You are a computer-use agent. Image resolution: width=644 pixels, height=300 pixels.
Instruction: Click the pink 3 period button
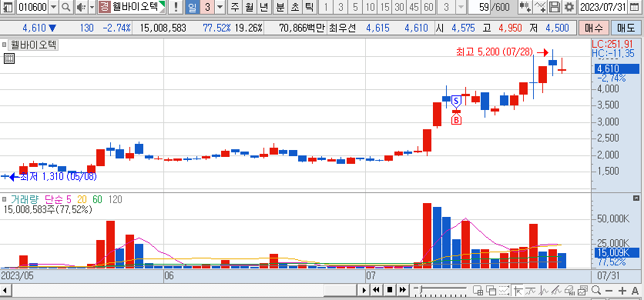coord(207,7)
